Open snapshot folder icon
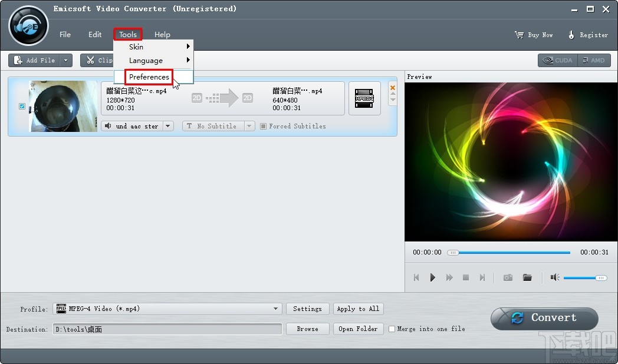 click(527, 277)
